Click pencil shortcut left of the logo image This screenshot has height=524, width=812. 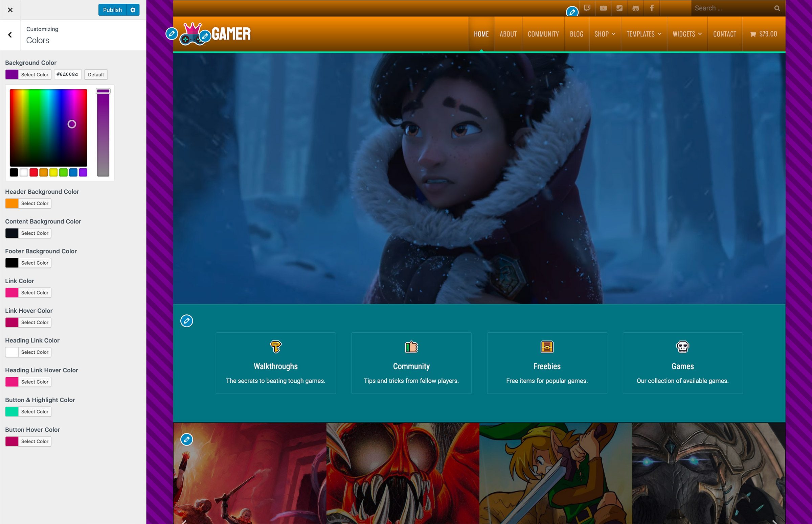pos(172,33)
